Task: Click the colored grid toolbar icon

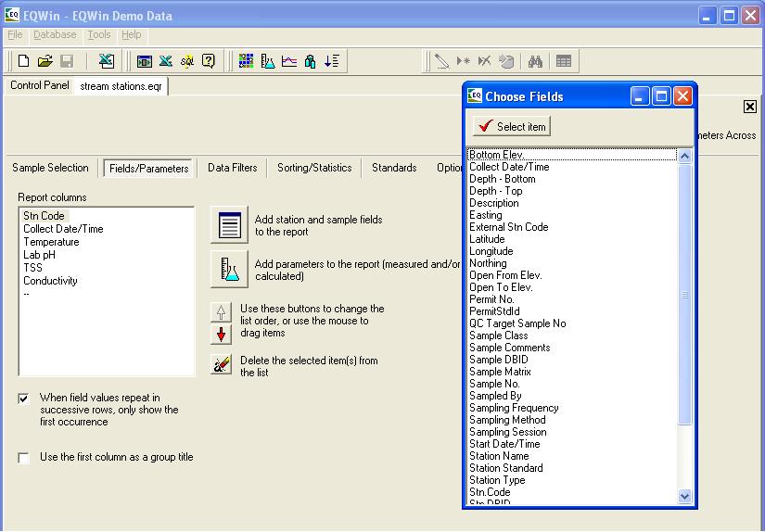Action: [x=246, y=61]
